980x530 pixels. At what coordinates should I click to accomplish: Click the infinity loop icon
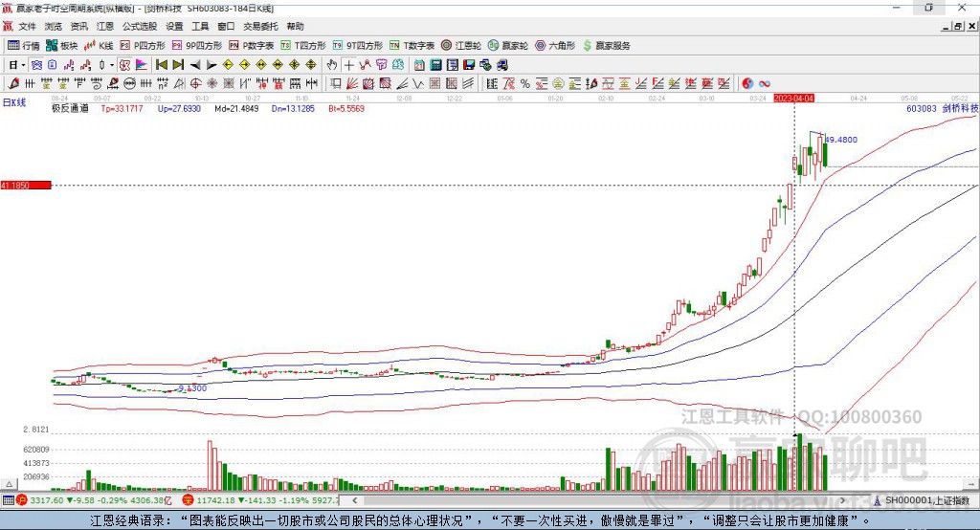(x=765, y=84)
